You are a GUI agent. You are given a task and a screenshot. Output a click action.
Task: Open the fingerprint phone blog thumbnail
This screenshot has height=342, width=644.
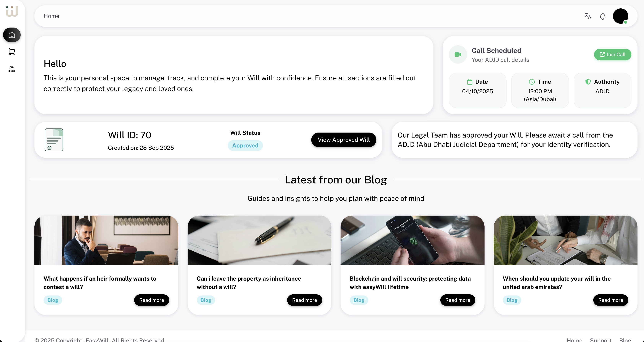point(412,240)
